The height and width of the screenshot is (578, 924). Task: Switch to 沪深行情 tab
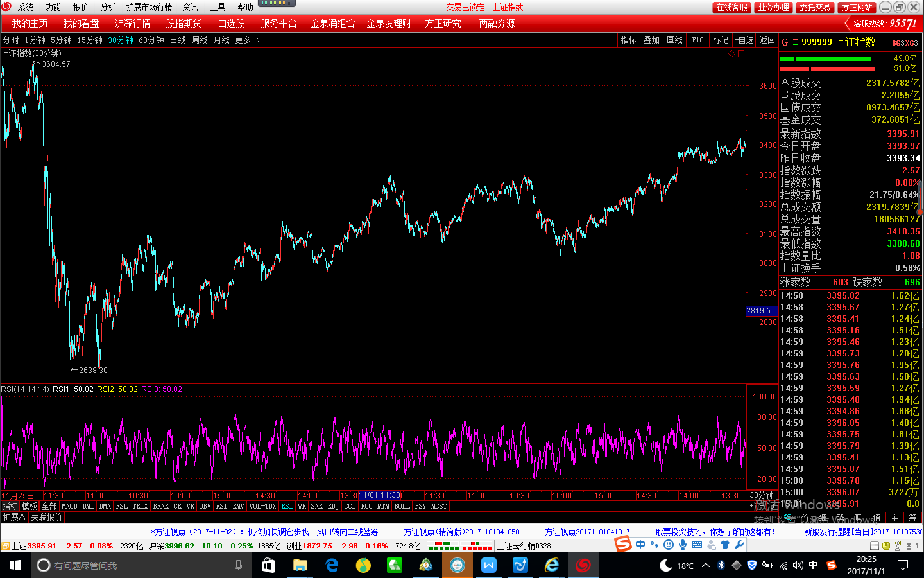tap(132, 23)
